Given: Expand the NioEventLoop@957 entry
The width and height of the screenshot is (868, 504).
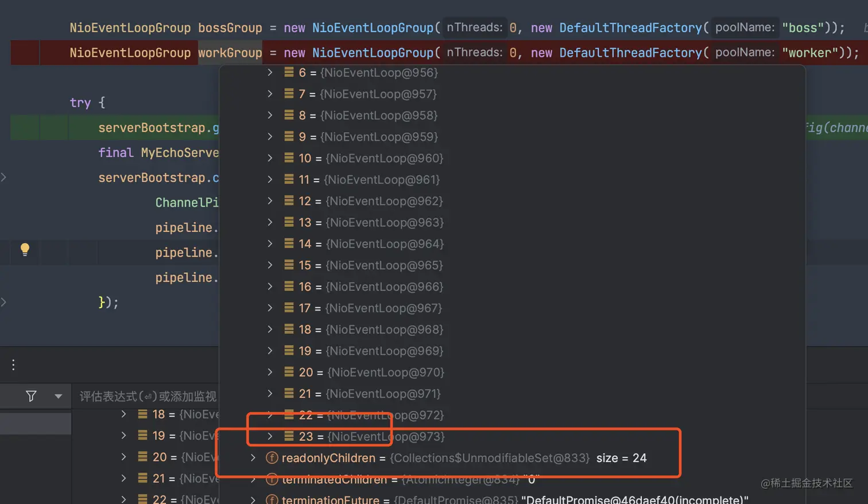Looking at the screenshot, I should coord(270,94).
